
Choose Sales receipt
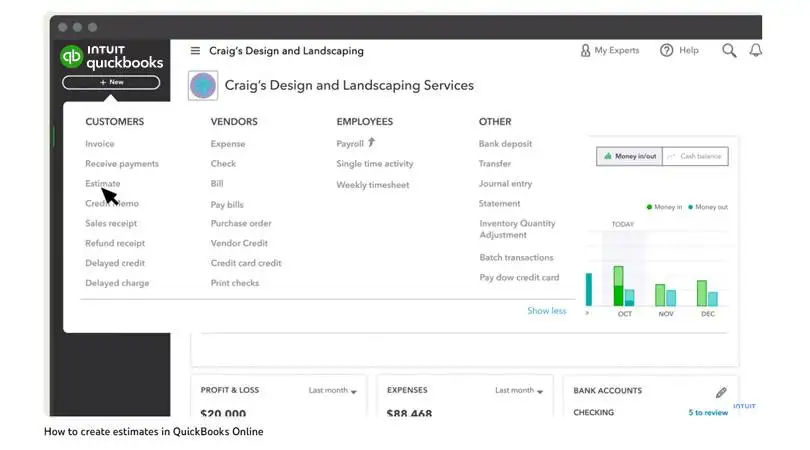pos(111,223)
